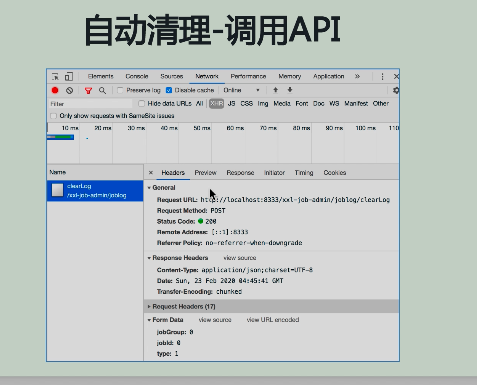The height and width of the screenshot is (385, 477).
Task: Filter requests by Doc
Action: [x=319, y=104]
